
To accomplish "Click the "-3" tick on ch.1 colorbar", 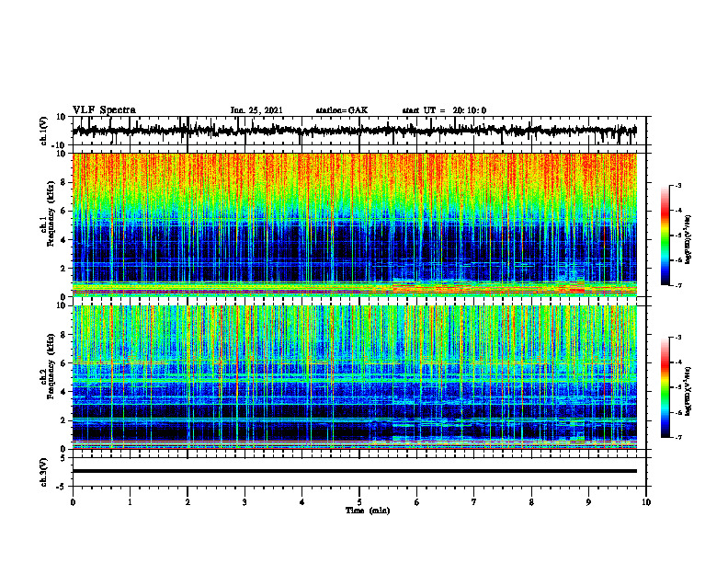I will pos(678,186).
